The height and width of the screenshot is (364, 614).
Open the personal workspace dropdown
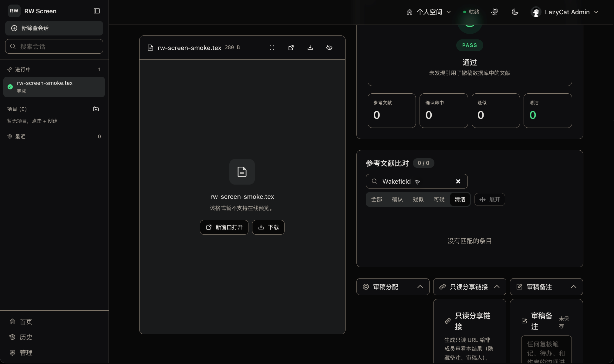coord(429,12)
